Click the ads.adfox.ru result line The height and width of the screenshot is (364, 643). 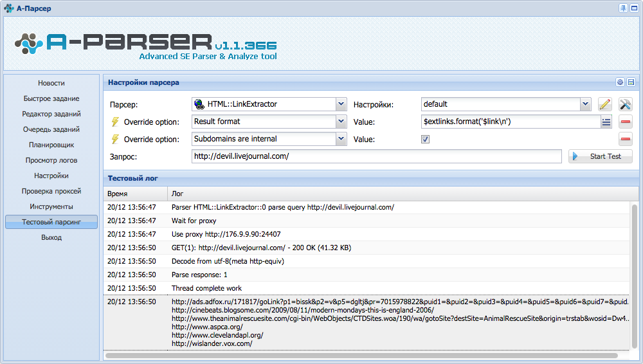click(x=400, y=302)
